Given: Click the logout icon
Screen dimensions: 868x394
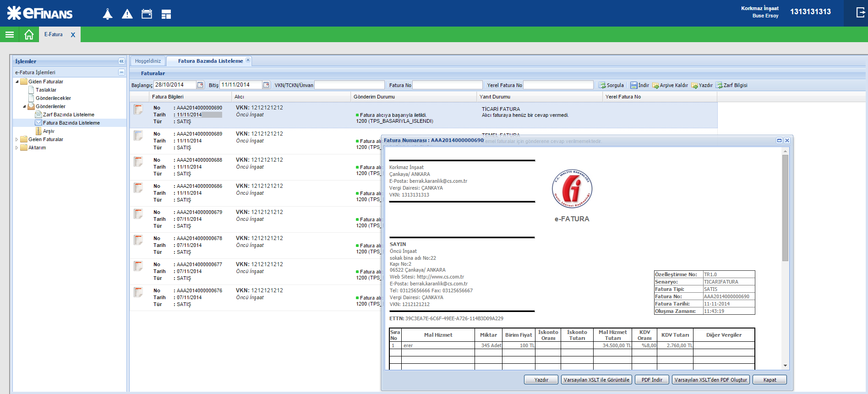Looking at the screenshot, I should click(861, 12).
